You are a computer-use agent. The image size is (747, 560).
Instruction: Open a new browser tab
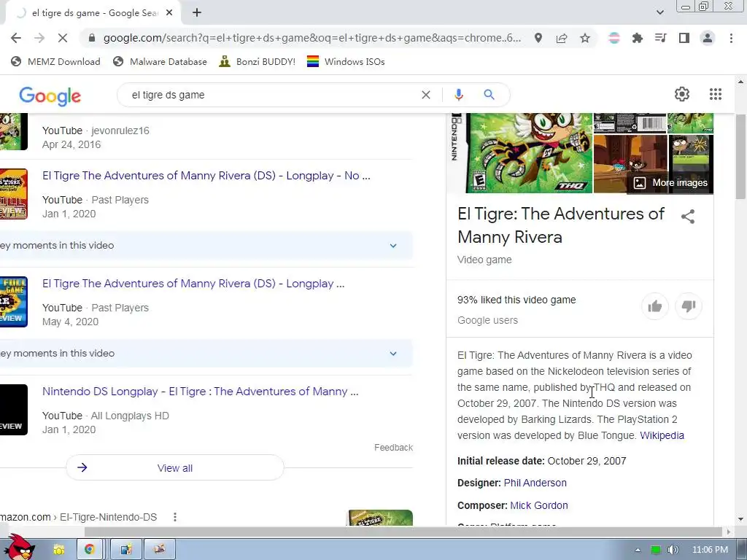tap(197, 13)
